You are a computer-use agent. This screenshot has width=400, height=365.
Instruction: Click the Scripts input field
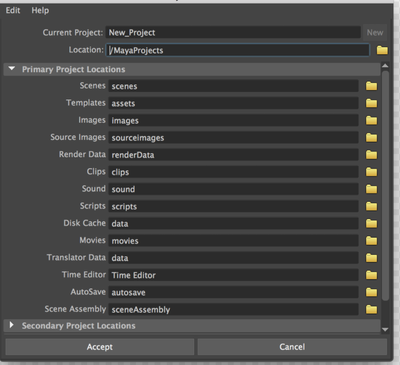(233, 206)
